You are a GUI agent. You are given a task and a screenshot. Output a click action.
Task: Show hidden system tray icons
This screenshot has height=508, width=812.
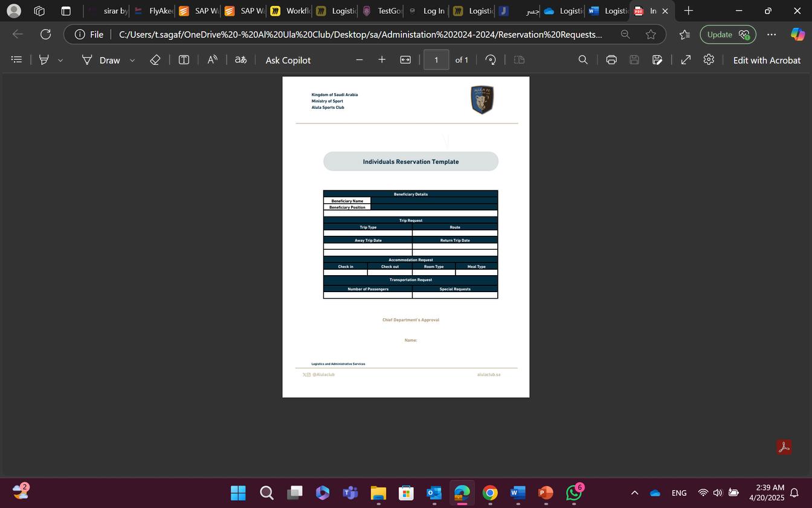634,493
